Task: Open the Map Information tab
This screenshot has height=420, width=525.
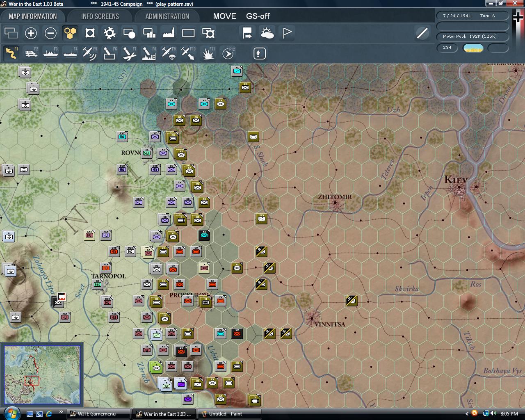Action: tap(33, 16)
